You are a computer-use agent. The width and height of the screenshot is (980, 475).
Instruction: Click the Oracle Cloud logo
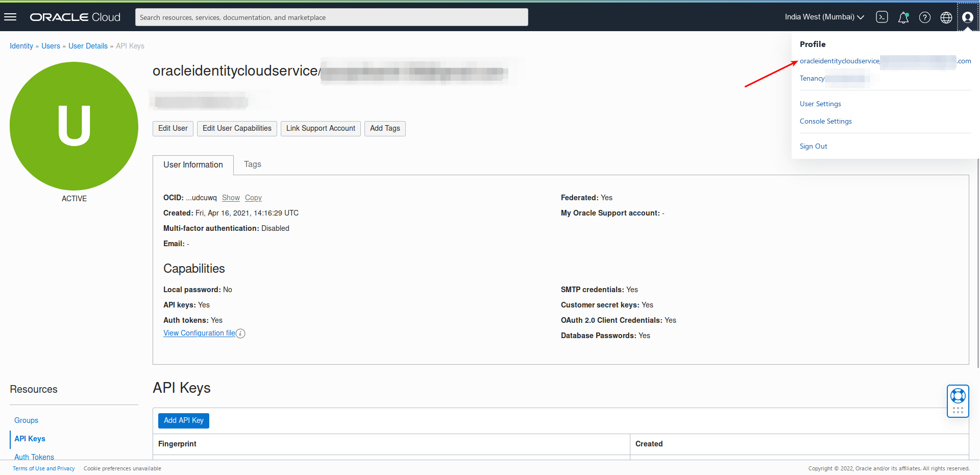[x=75, y=17]
